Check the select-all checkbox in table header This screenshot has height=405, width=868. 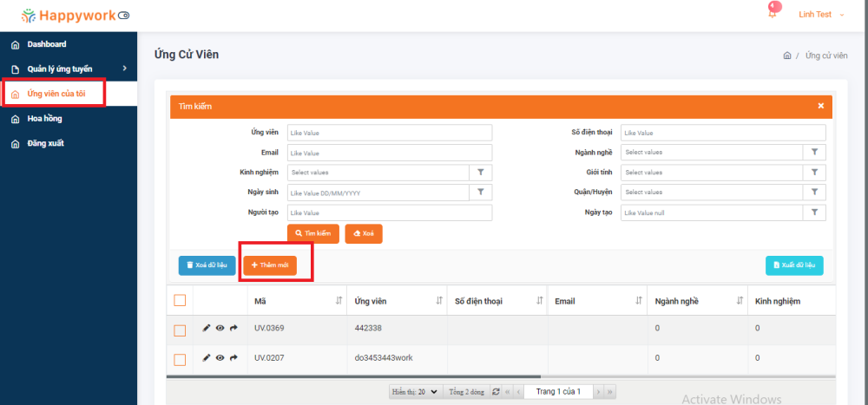pyautogui.click(x=180, y=301)
